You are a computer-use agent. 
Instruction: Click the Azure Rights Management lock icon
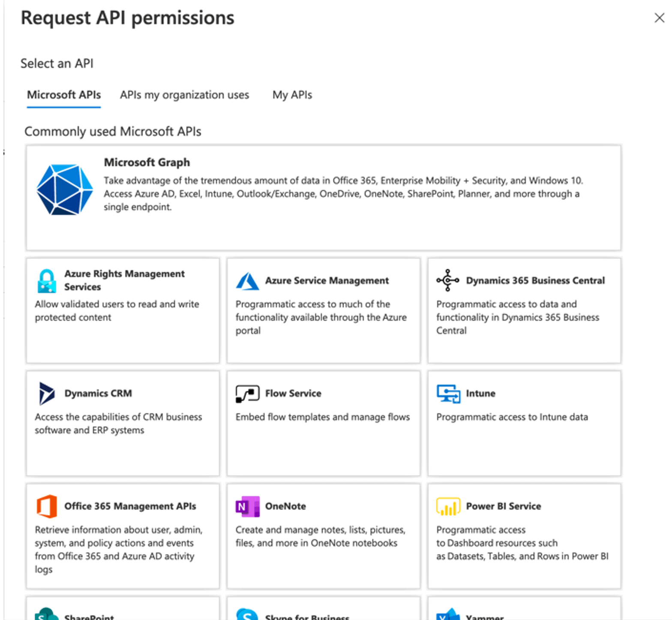coord(47,281)
